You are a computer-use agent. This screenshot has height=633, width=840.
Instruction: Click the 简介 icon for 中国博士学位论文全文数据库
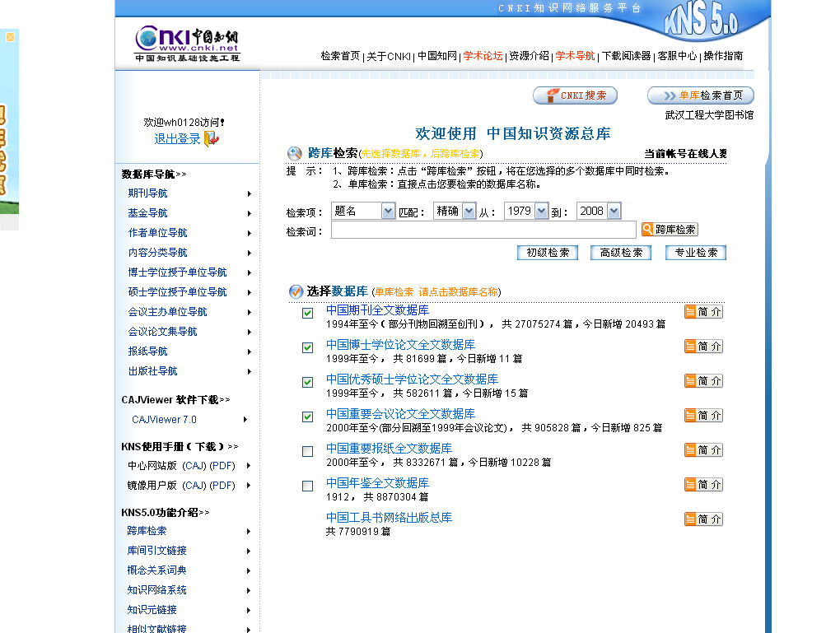pos(703,347)
